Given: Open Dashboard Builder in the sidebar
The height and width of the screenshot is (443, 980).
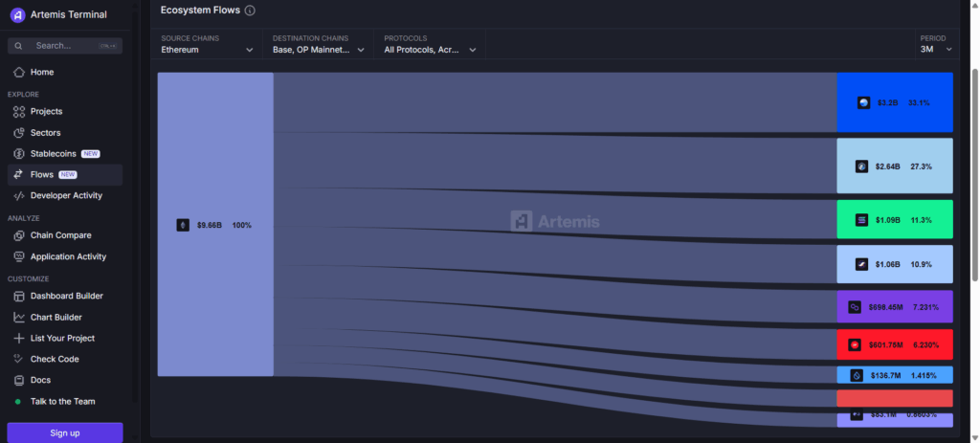Looking at the screenshot, I should tap(65, 297).
